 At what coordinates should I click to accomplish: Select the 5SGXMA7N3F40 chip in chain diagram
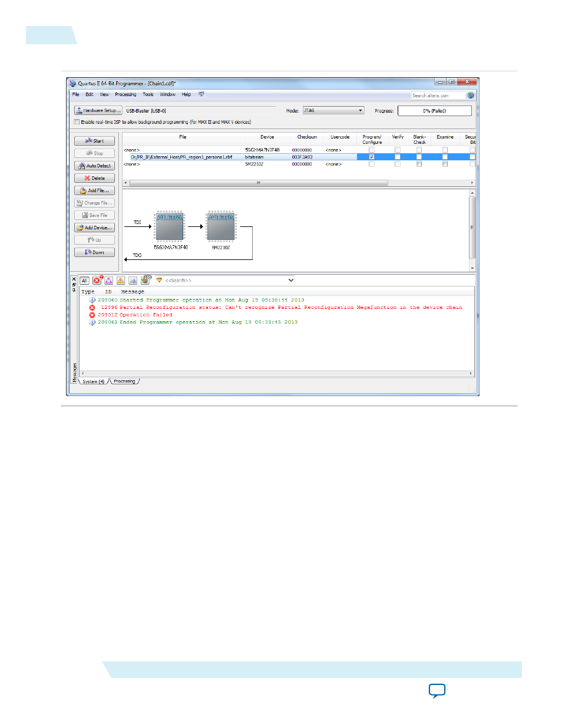[170, 226]
